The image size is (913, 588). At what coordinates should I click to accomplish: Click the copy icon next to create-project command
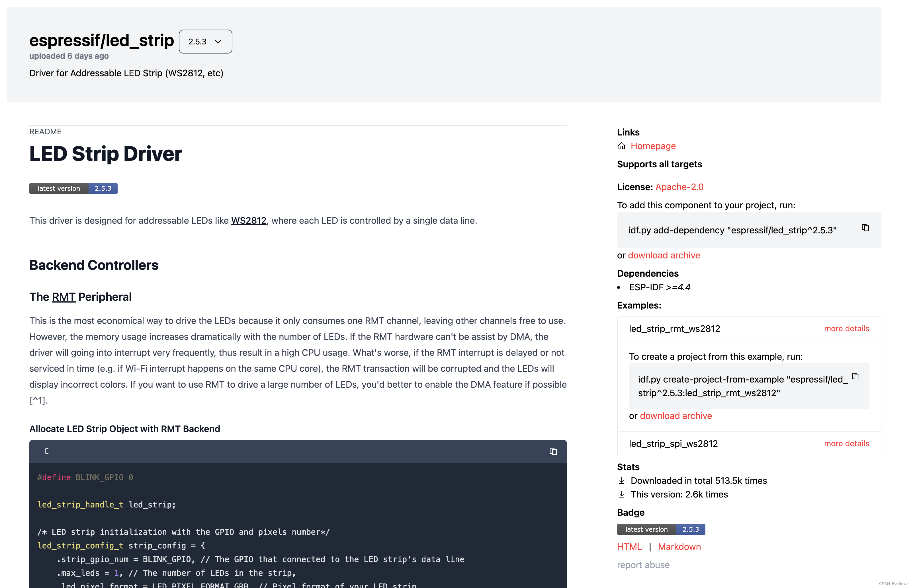(x=858, y=377)
